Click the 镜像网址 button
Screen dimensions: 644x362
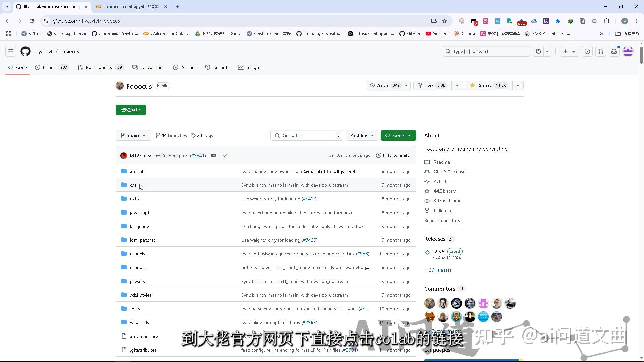pyautogui.click(x=130, y=110)
